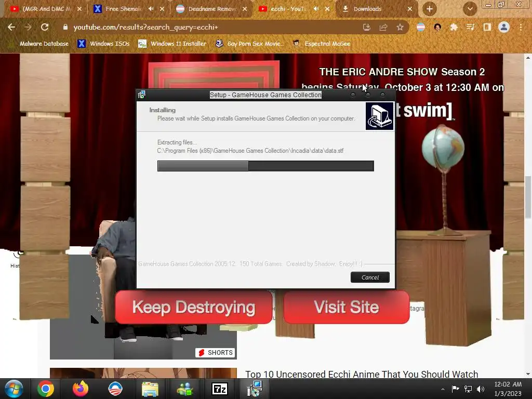532x399 pixels.
Task: Bookmark this page with the star
Action: pyautogui.click(x=400, y=27)
